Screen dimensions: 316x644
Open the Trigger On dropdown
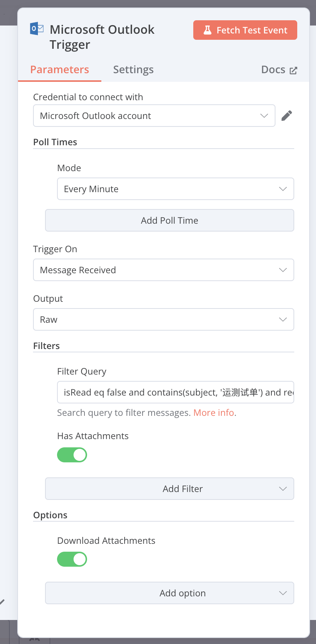pyautogui.click(x=164, y=270)
